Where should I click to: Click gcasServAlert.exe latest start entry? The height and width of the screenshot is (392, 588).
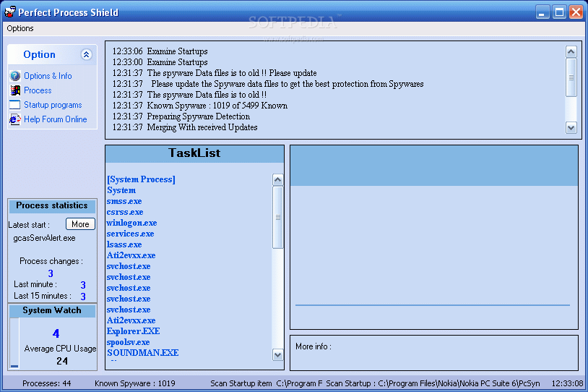point(44,238)
